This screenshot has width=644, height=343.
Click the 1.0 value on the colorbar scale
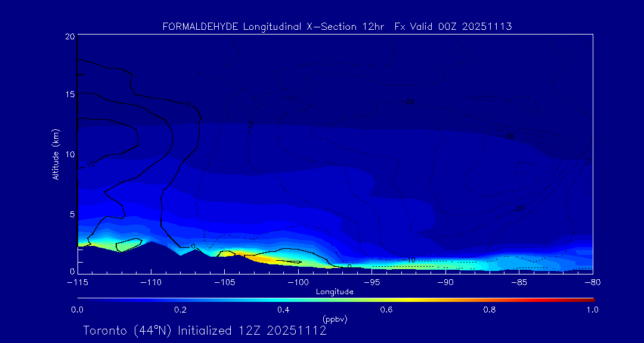click(x=592, y=310)
